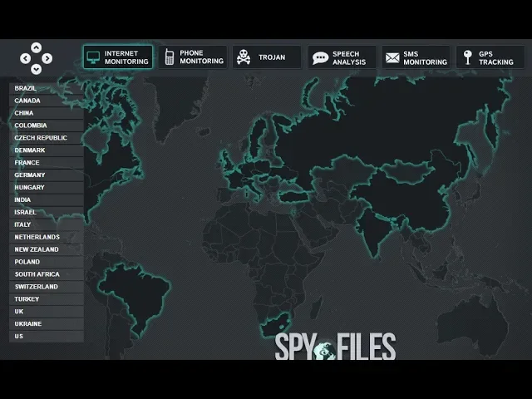
Task: Select US in the country list
Action: [x=47, y=336]
